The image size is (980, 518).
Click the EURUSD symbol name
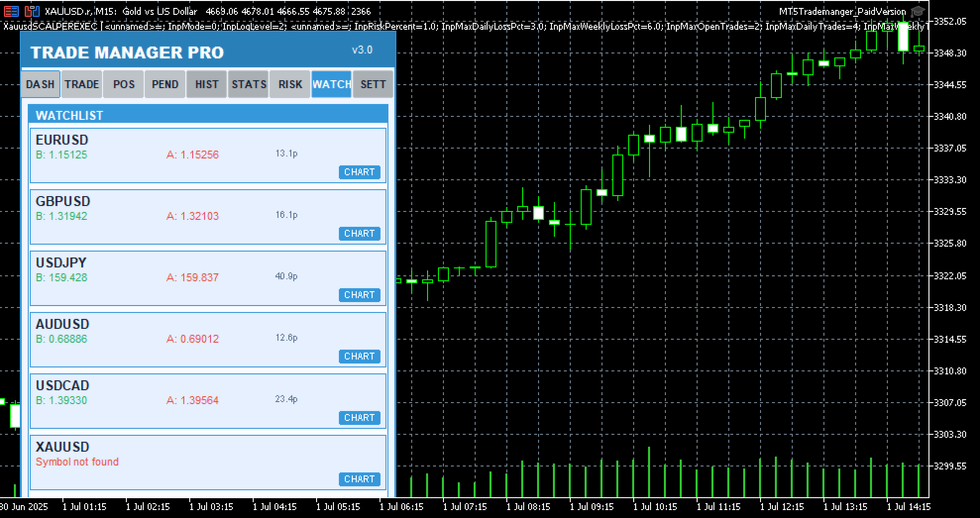tap(61, 140)
